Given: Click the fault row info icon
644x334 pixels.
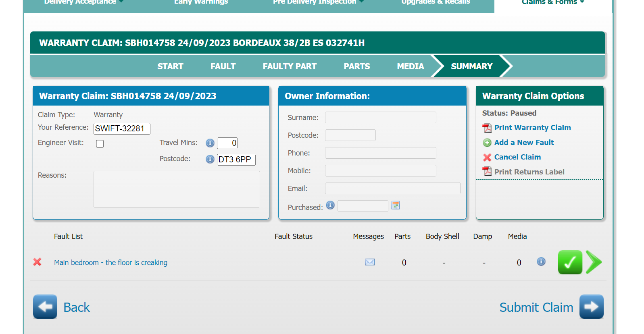Looking at the screenshot, I should tap(541, 262).
